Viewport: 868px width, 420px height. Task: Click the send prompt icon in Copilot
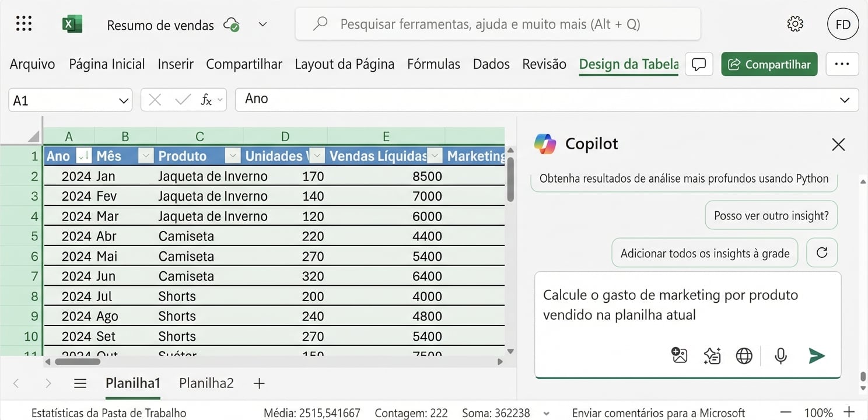click(816, 355)
